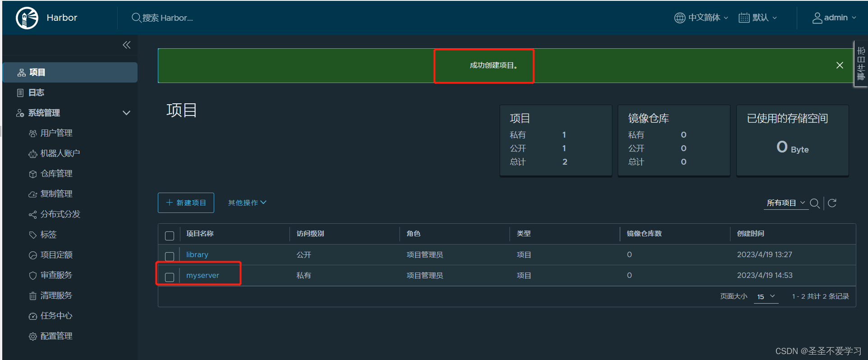Image resolution: width=868 pixels, height=360 pixels.
Task: Open 配置管理 configuration page
Action: click(56, 336)
